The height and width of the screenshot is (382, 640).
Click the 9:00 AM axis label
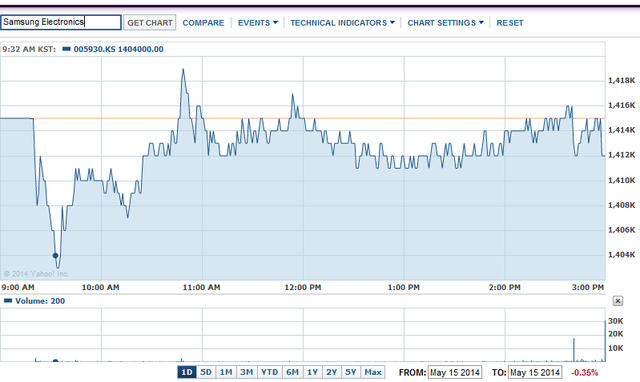tap(18, 287)
